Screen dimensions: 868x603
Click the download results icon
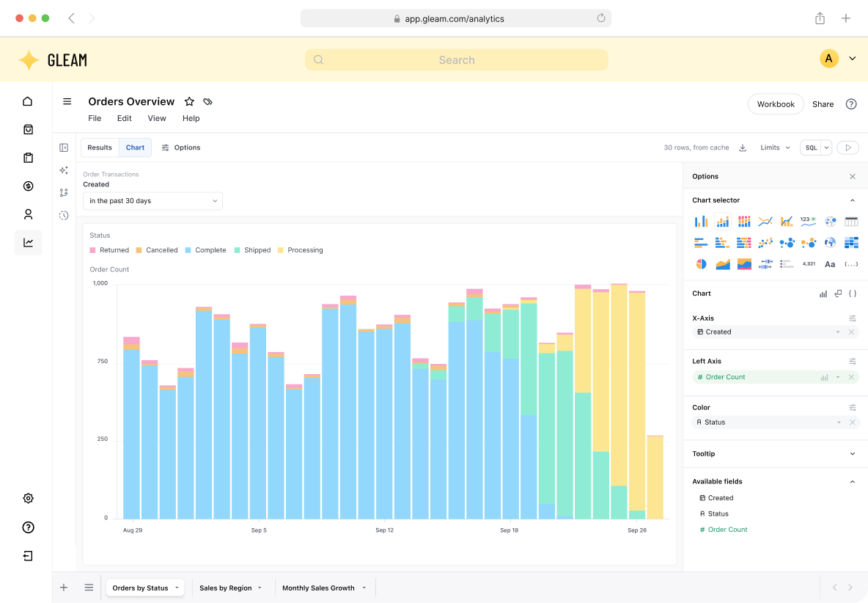[x=743, y=147]
